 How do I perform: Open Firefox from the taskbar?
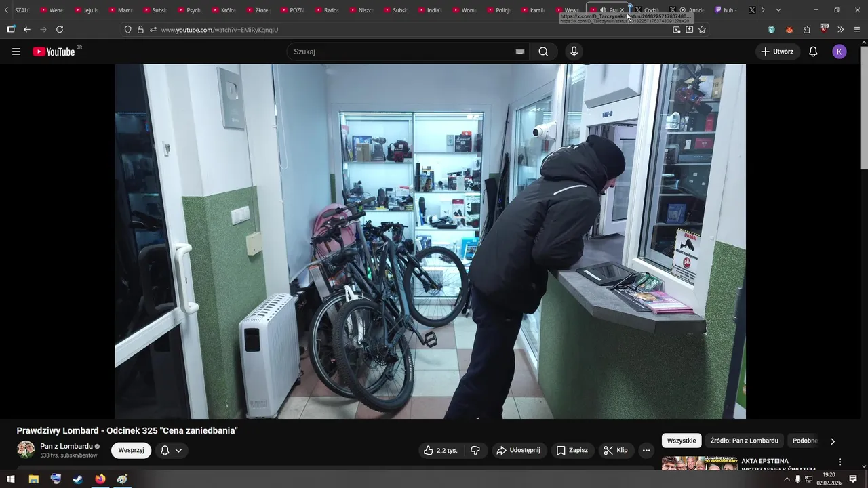click(x=100, y=479)
